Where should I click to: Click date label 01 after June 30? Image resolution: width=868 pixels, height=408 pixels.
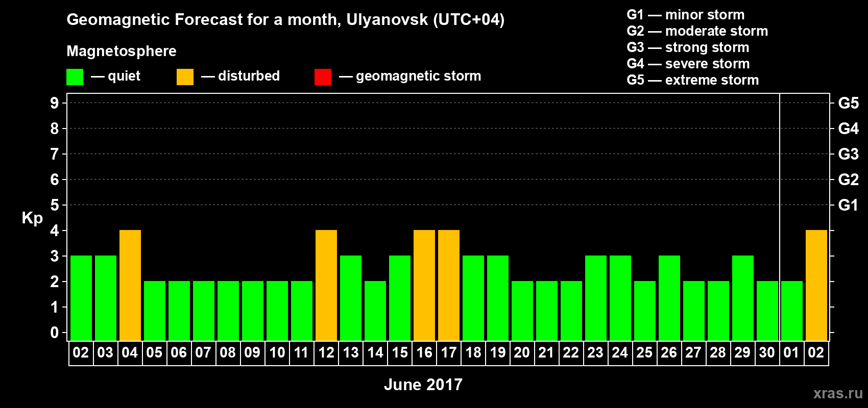pos(791,352)
